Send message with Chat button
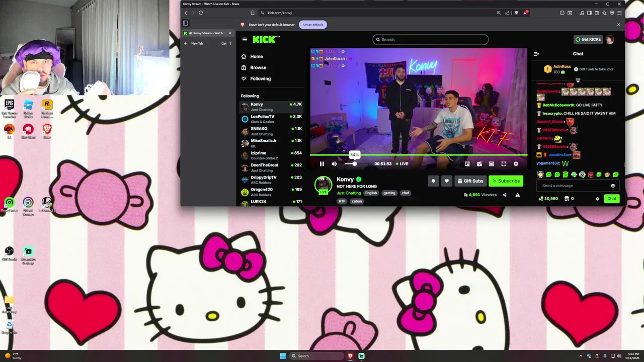Viewport: 644px width, 362px height. (x=612, y=199)
